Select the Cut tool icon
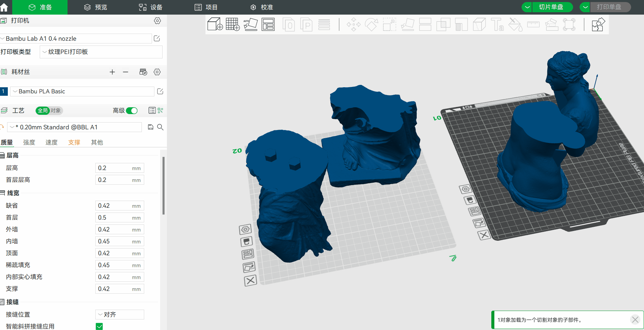This screenshot has height=330, width=644. [x=425, y=24]
